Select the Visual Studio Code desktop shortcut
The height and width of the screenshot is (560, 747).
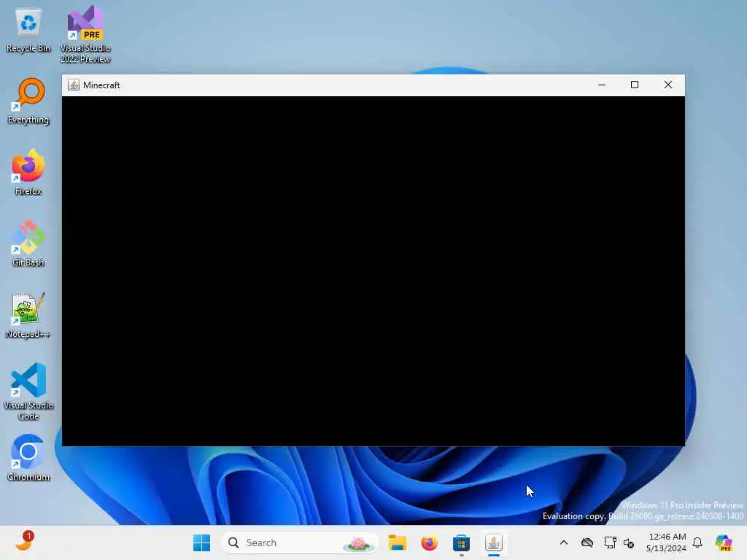(x=28, y=392)
